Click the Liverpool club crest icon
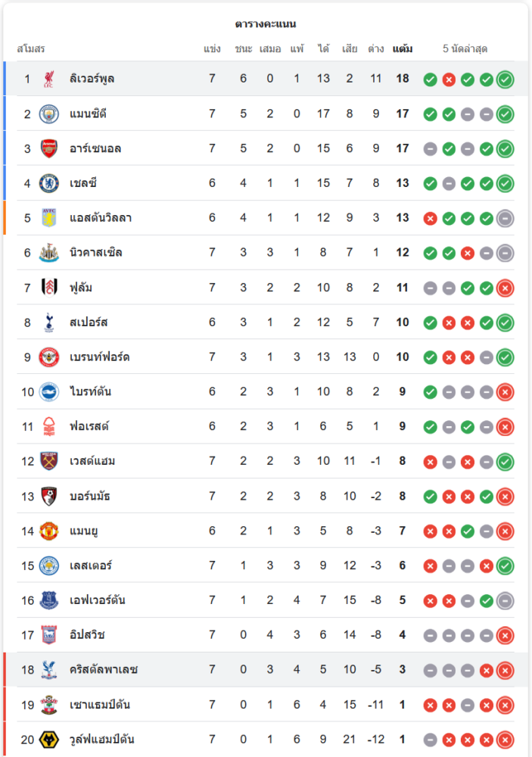The height and width of the screenshot is (757, 532). tap(48, 79)
